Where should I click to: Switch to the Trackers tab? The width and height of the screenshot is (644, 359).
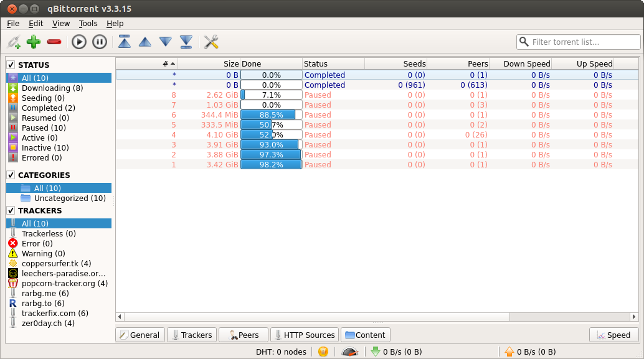[192, 335]
